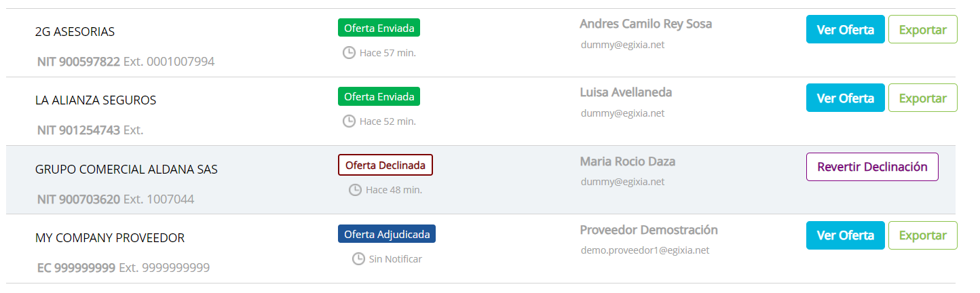View the LA ALIANZA SEGUROS offer
980x293 pixels.
845,98
